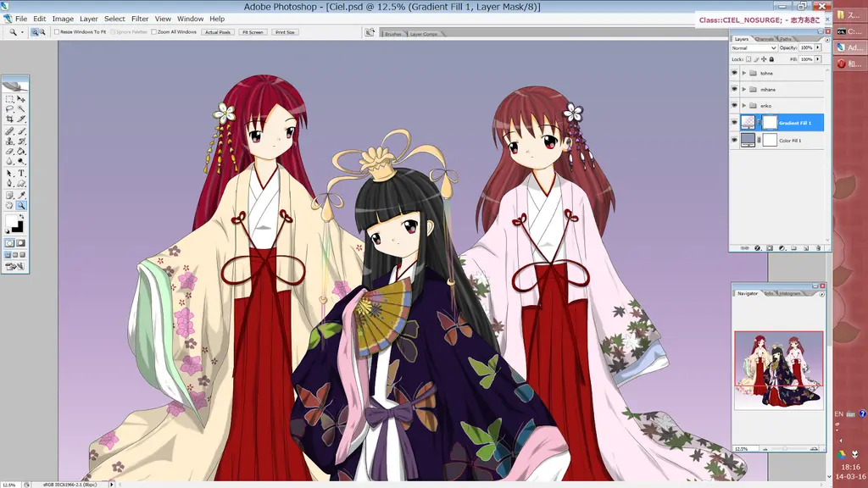Switch to the Channels tab
The image size is (868, 488).
pyautogui.click(x=764, y=39)
